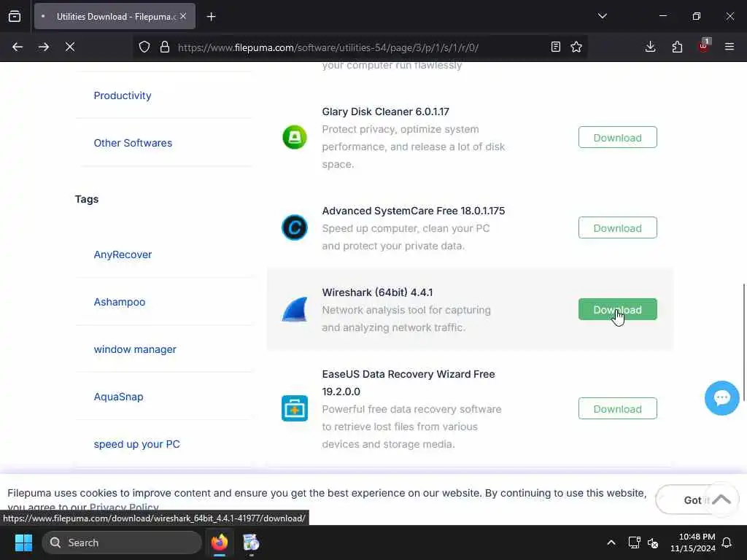Open the notifications bell icon
Viewport: 747px width, 560px height.
click(727, 542)
